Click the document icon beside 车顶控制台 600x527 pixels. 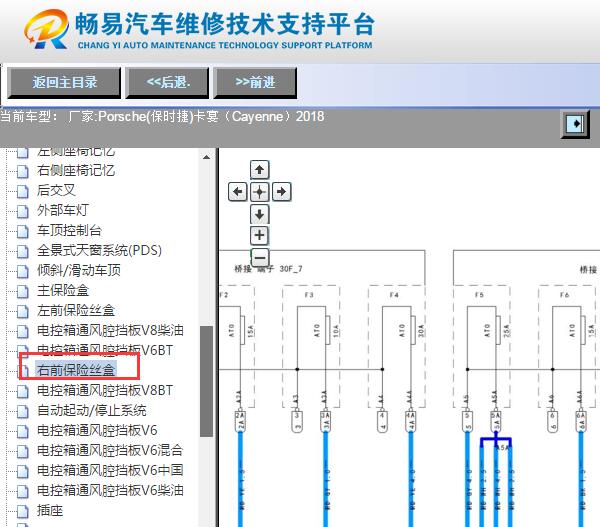(x=23, y=231)
